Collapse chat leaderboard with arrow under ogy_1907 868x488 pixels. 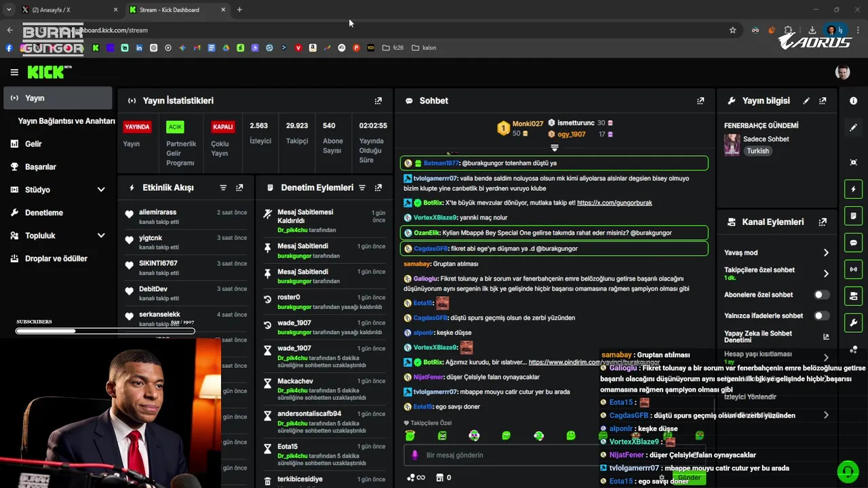[x=554, y=148]
